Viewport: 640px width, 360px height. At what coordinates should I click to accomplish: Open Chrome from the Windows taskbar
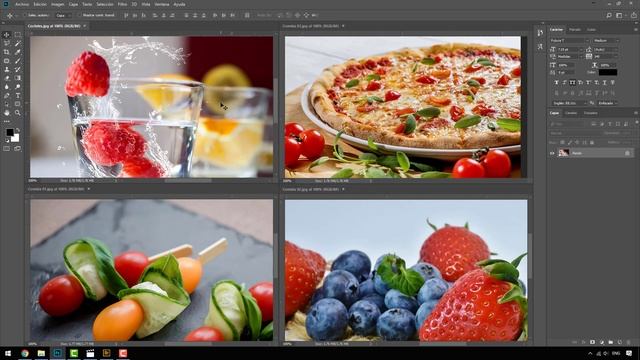coord(25,353)
